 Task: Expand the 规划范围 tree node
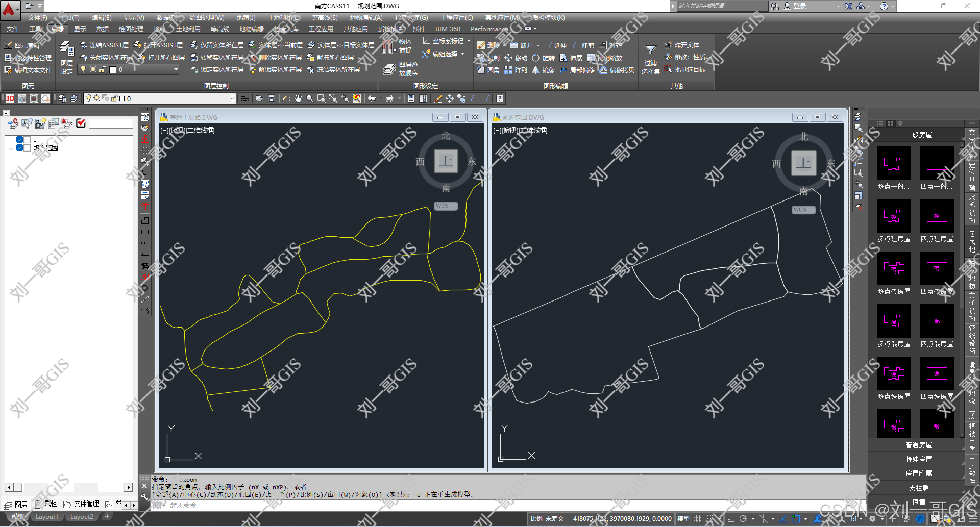[x=11, y=148]
